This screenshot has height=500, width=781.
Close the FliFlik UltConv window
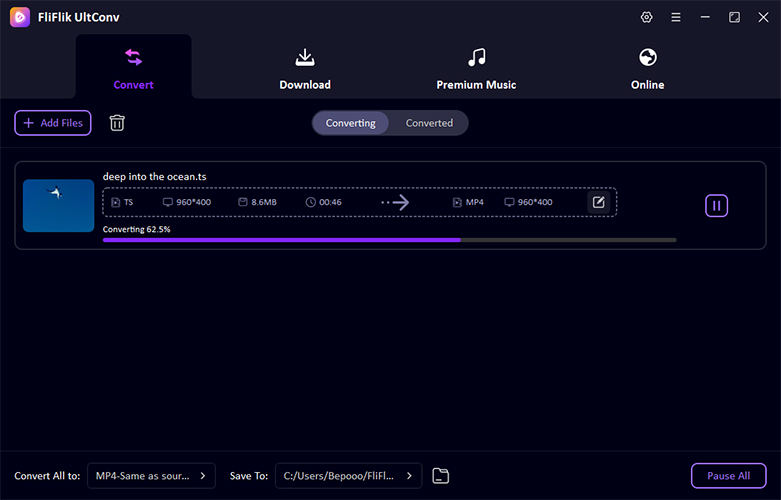click(763, 17)
